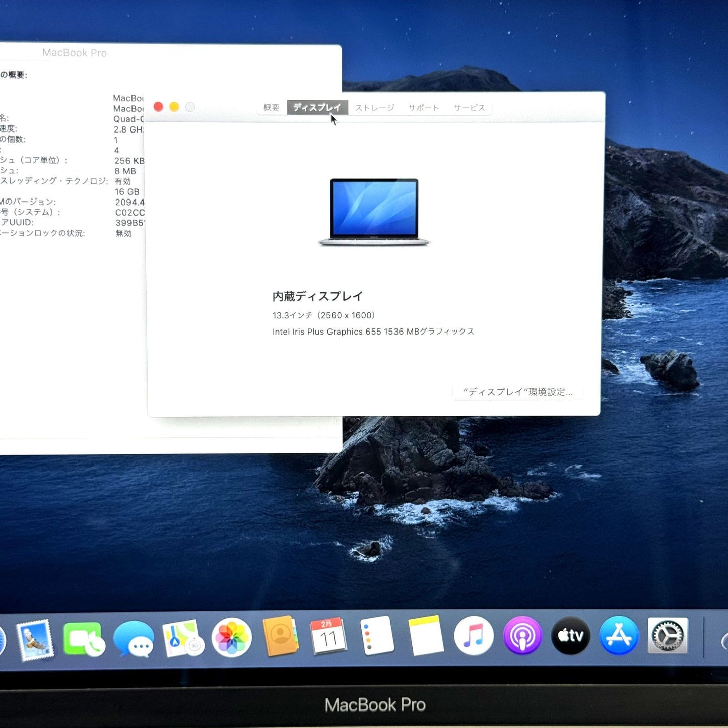Open the サポート tab
The height and width of the screenshot is (728, 728).
coord(424,108)
